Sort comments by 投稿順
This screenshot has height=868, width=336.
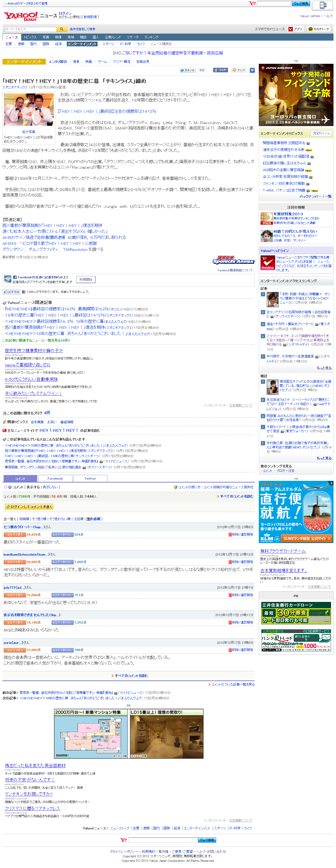(24, 519)
